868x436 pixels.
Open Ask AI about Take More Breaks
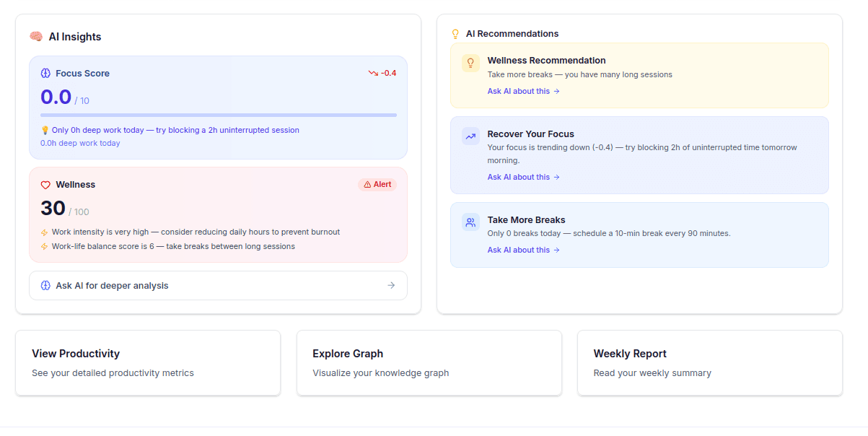click(523, 250)
